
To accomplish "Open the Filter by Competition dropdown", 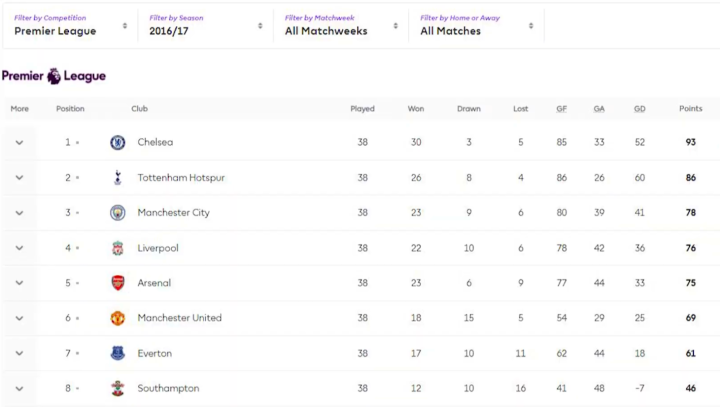I will pyautogui.click(x=70, y=25).
